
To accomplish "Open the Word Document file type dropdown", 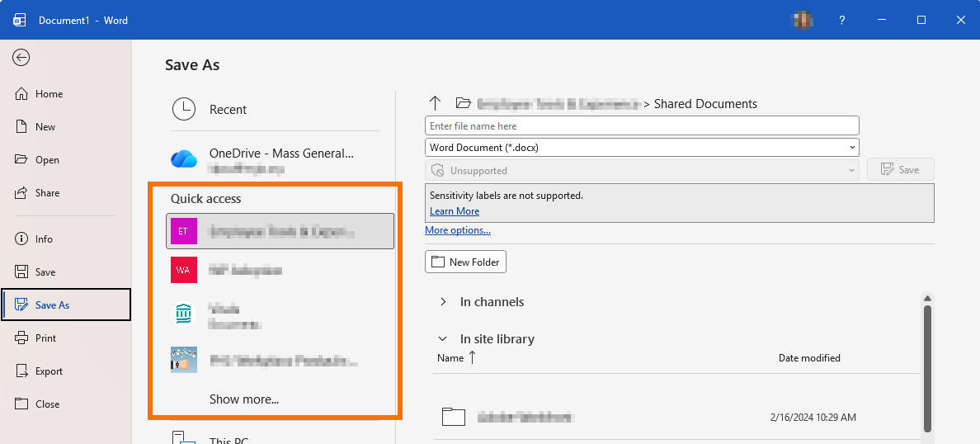I will pyautogui.click(x=642, y=148).
